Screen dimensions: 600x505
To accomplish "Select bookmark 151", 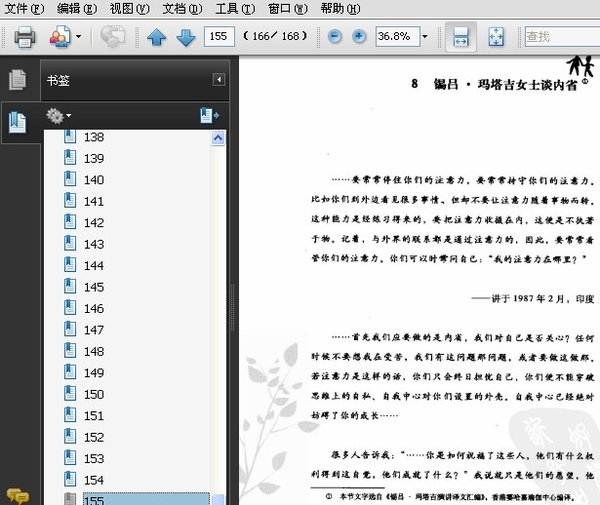I will 94,416.
